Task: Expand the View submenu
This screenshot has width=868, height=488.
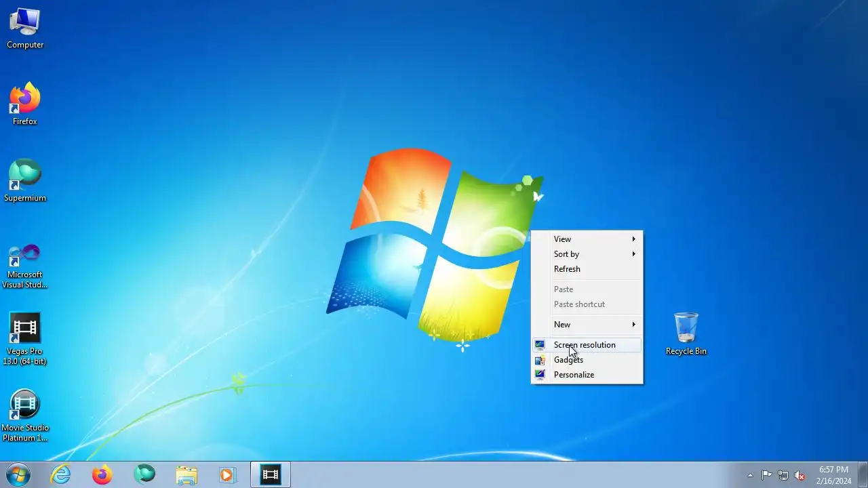Action: pos(587,239)
